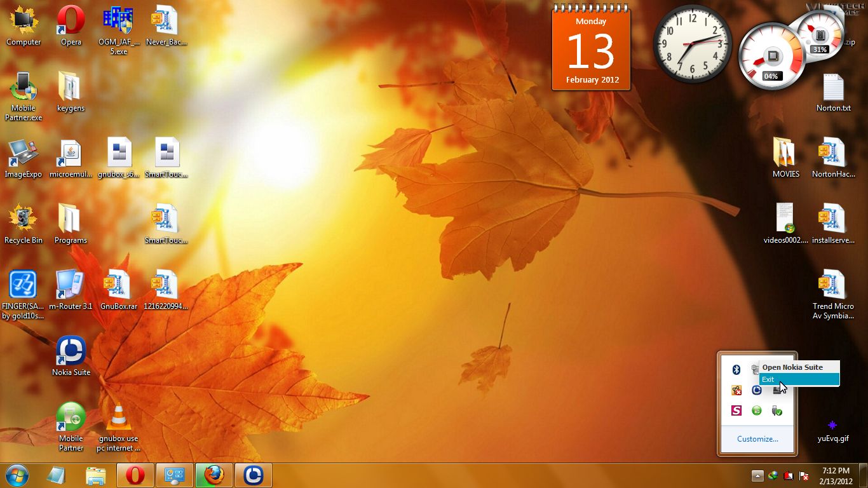Click the Nokia Suite taskbar button

[x=253, y=475]
